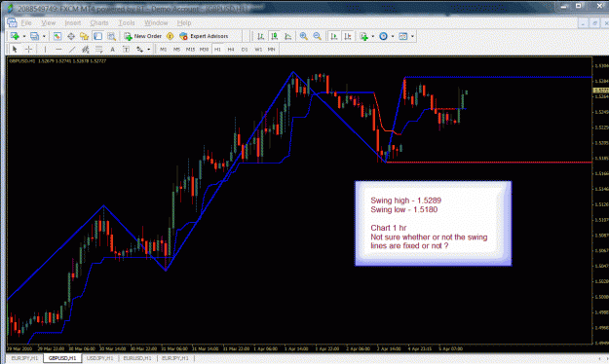
Task: Switch chart to Bar Chart type
Action: tap(260, 36)
